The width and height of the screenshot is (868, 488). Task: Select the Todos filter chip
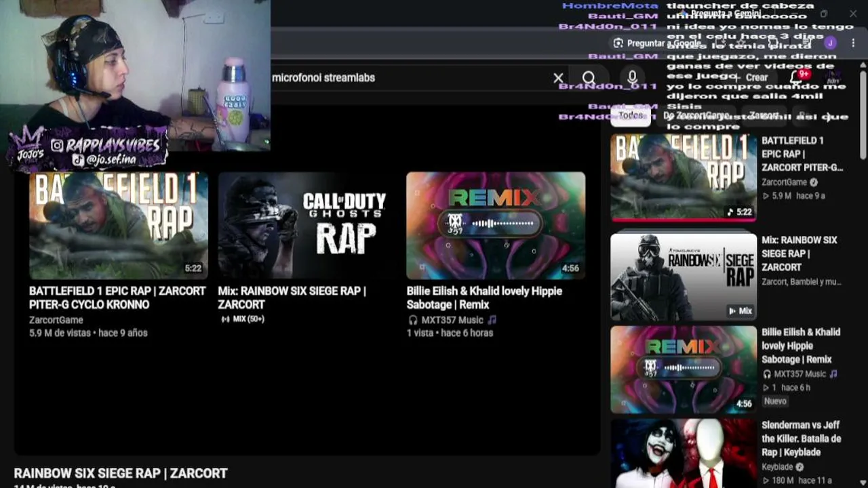pyautogui.click(x=631, y=116)
